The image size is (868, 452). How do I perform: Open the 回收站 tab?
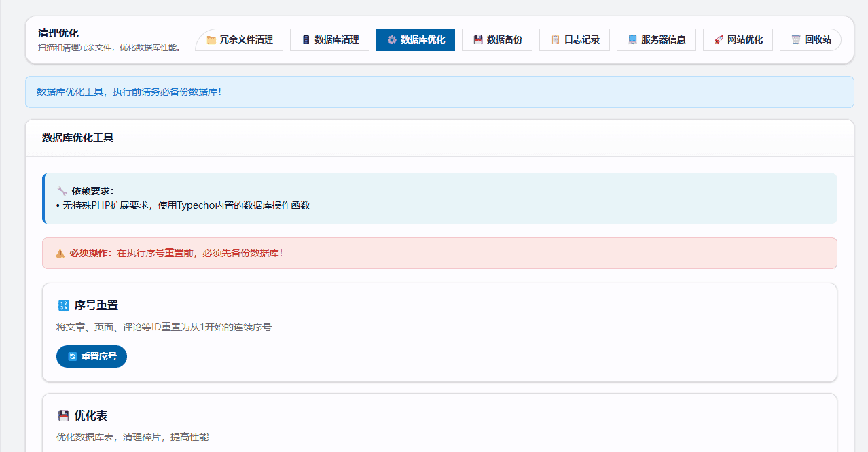click(810, 39)
